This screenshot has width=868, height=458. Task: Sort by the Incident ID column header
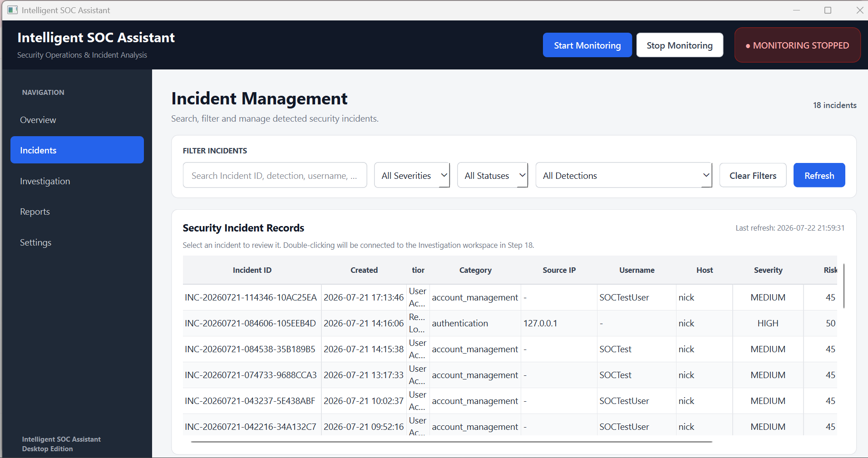coord(252,270)
